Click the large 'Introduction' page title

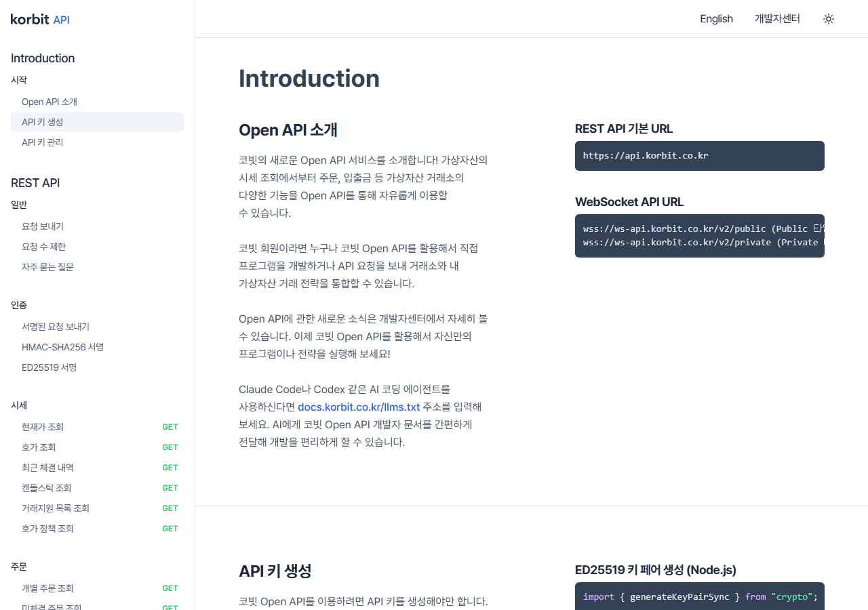(309, 79)
